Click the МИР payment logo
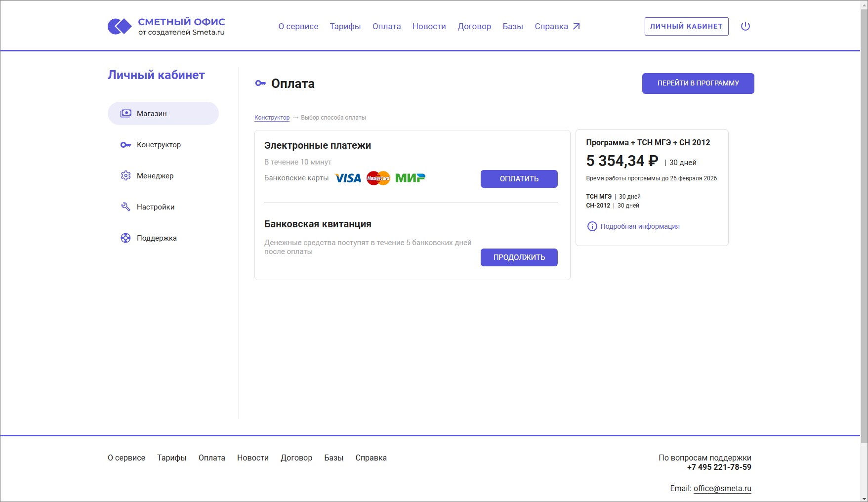The image size is (868, 502). click(x=411, y=178)
